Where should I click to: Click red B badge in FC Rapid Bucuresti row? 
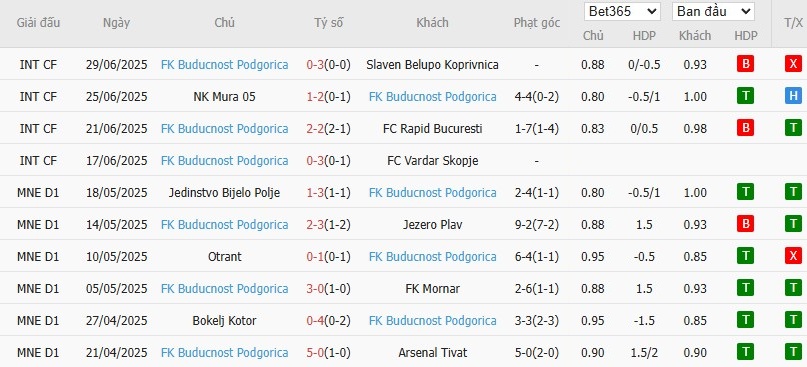click(745, 128)
